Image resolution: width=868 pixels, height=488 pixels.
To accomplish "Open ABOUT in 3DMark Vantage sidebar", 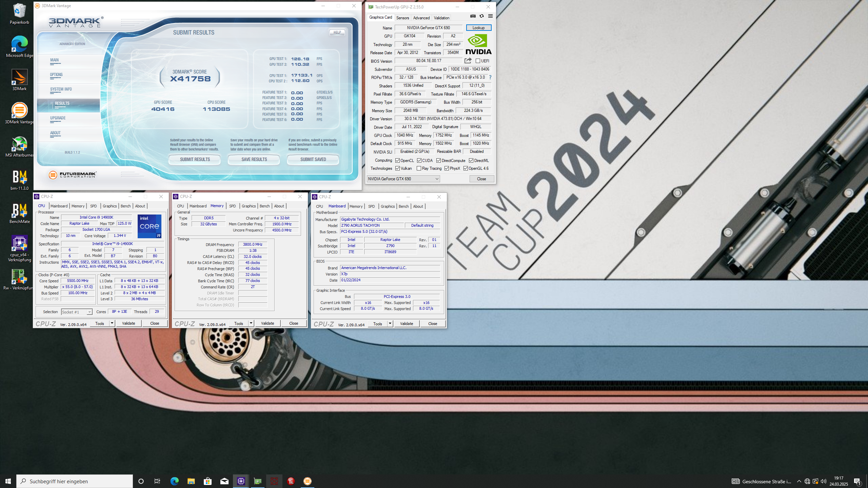I will point(55,133).
